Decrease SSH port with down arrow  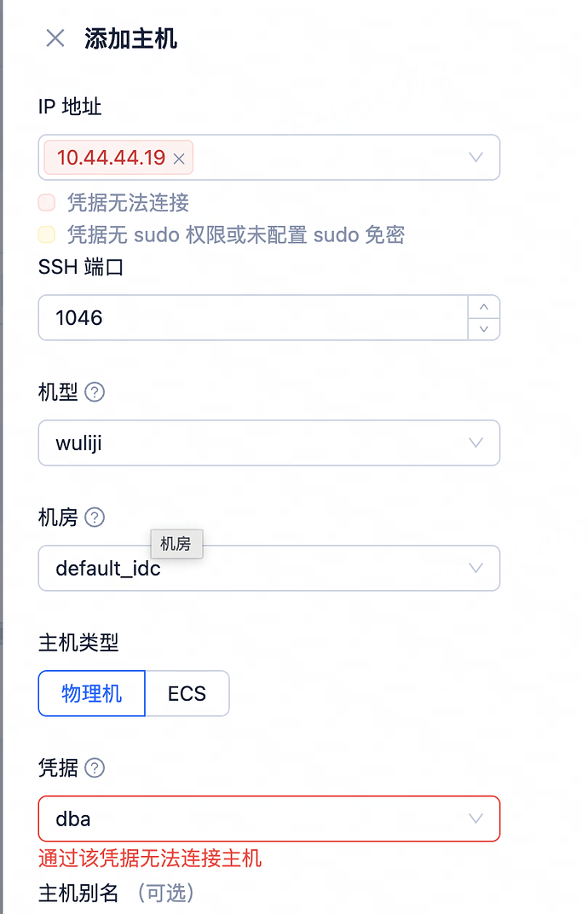[x=484, y=328]
